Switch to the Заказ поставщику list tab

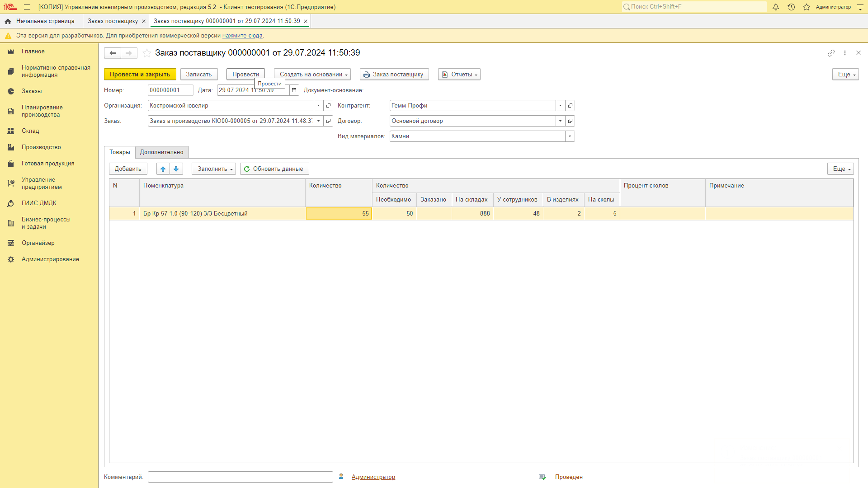tap(113, 21)
